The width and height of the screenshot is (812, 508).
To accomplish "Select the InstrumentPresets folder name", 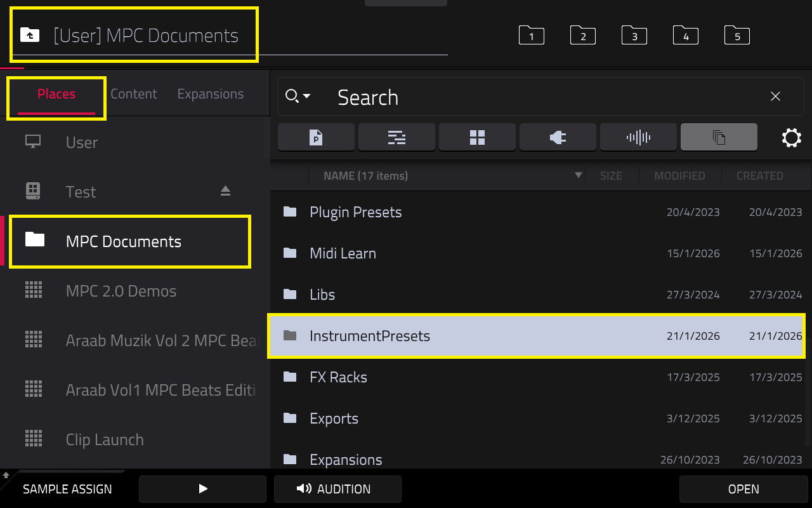I will click(x=370, y=336).
